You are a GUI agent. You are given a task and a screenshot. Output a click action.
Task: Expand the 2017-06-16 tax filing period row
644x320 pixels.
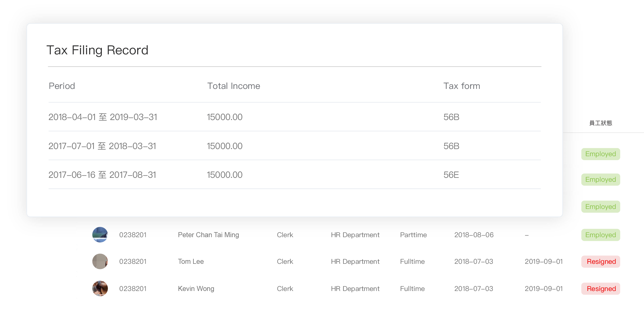102,175
